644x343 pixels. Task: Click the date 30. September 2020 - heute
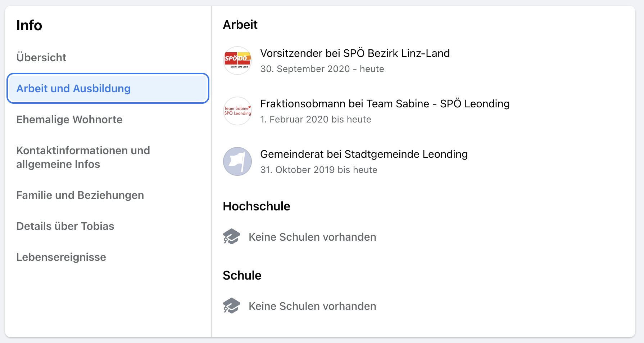click(x=322, y=69)
